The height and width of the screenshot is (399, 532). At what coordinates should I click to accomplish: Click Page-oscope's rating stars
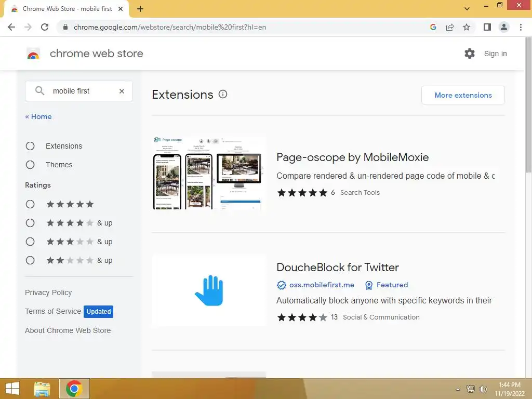tap(302, 193)
